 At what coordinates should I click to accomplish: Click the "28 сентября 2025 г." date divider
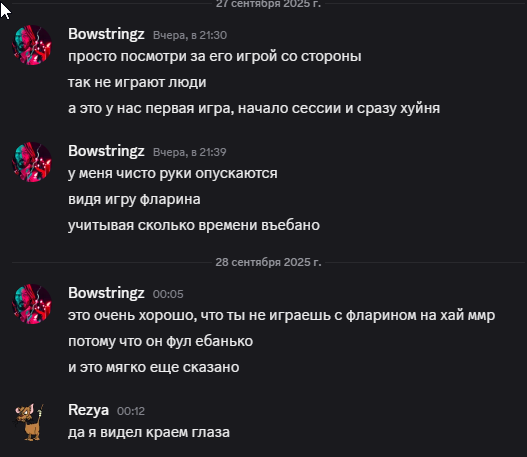pos(268,262)
